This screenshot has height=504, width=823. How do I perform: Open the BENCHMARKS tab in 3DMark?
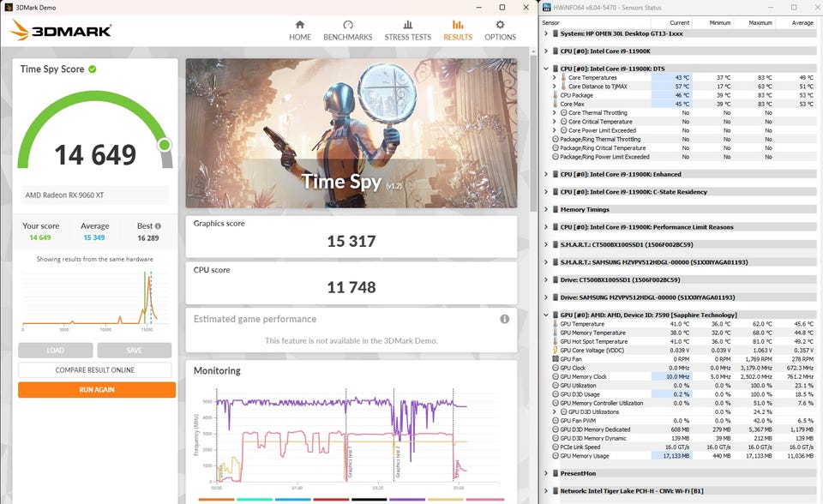(x=347, y=31)
